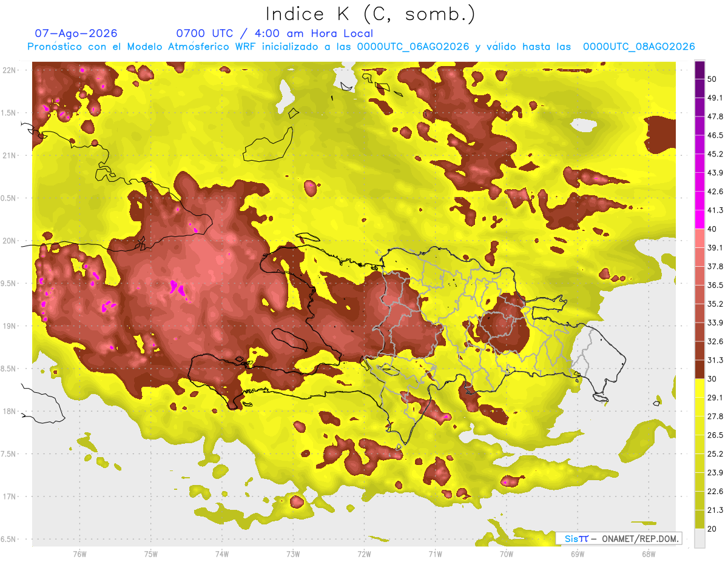Click the legend value '43.9'

click(715, 173)
